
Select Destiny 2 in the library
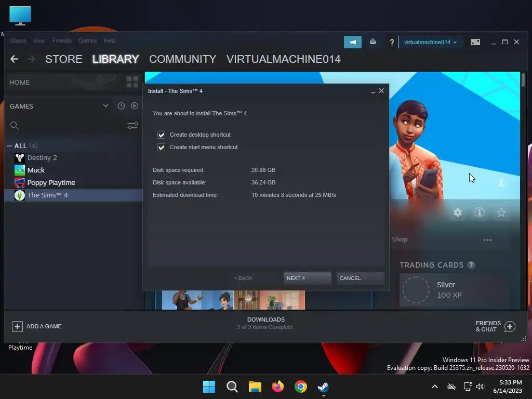[x=73, y=158]
